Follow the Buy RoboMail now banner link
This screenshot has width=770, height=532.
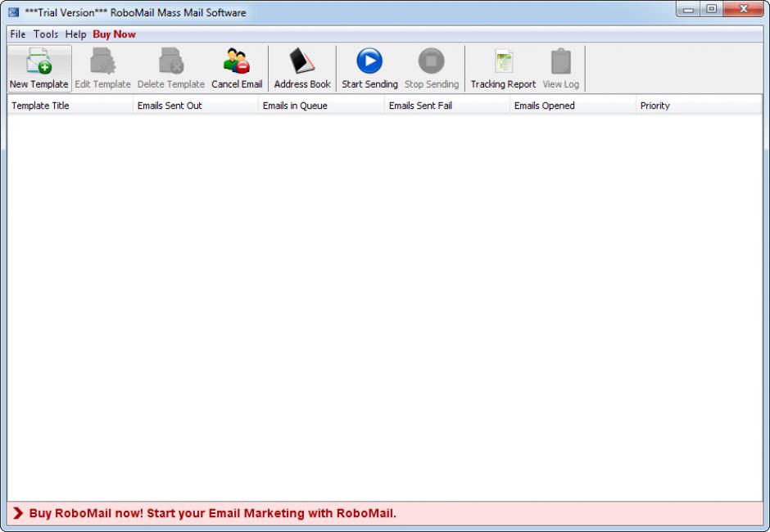click(212, 514)
